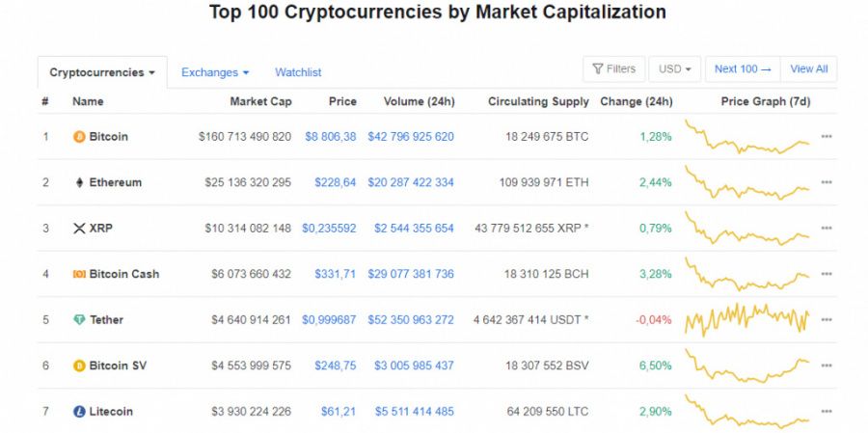Expand the Cryptocurrencies dropdown tab

[x=102, y=72]
